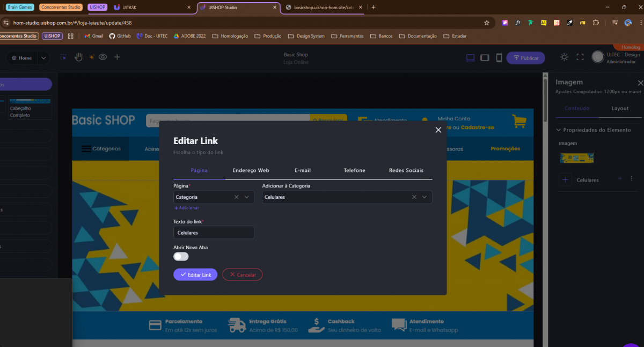This screenshot has width=644, height=347.
Task: Click the eye preview icon
Action: (x=103, y=57)
